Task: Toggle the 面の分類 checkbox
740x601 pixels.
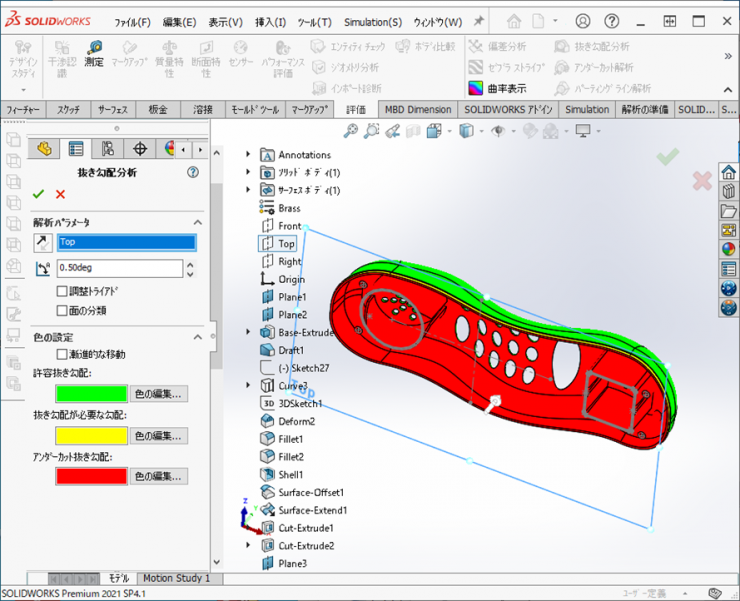Action: coord(62,310)
